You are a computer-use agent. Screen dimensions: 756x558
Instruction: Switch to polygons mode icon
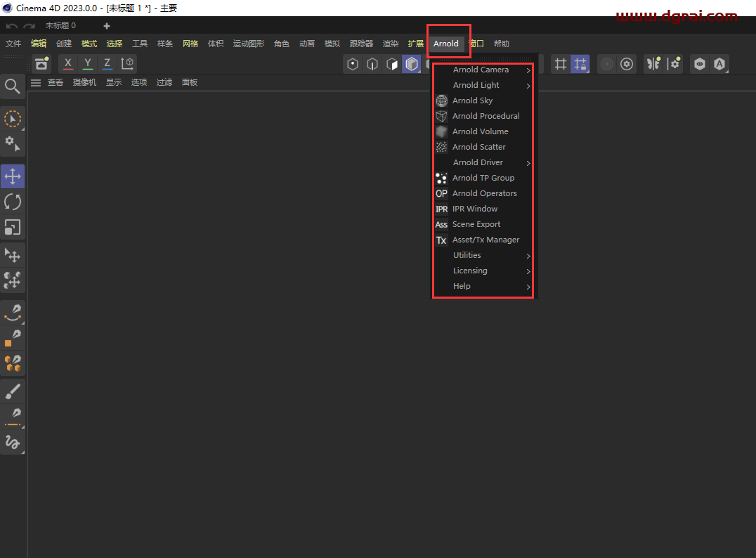(392, 64)
